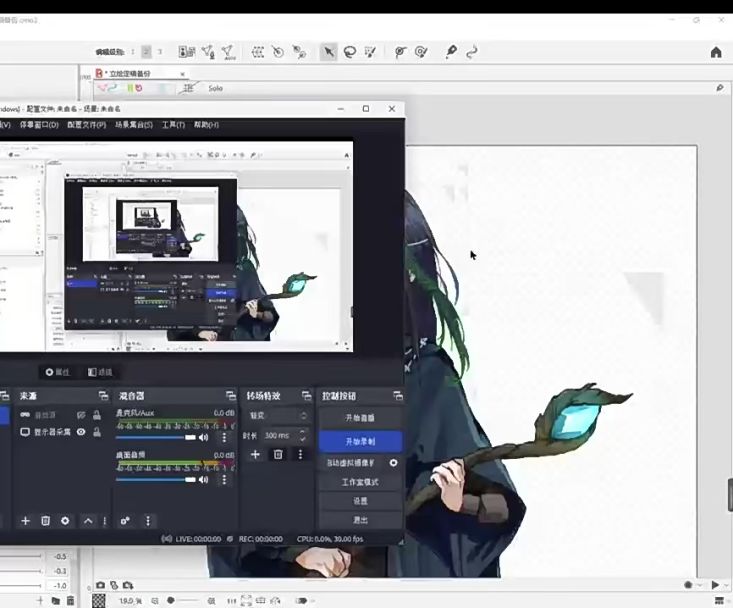Screen dimensions: 733x608
Task: Open the 工具(T) menu
Action: point(173,125)
